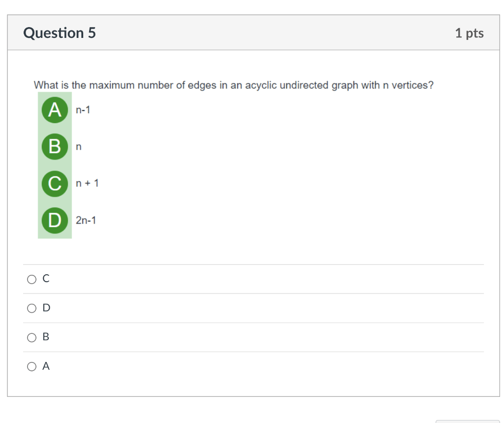Click the "1 pts" points label
The image size is (504, 423).
point(469,33)
